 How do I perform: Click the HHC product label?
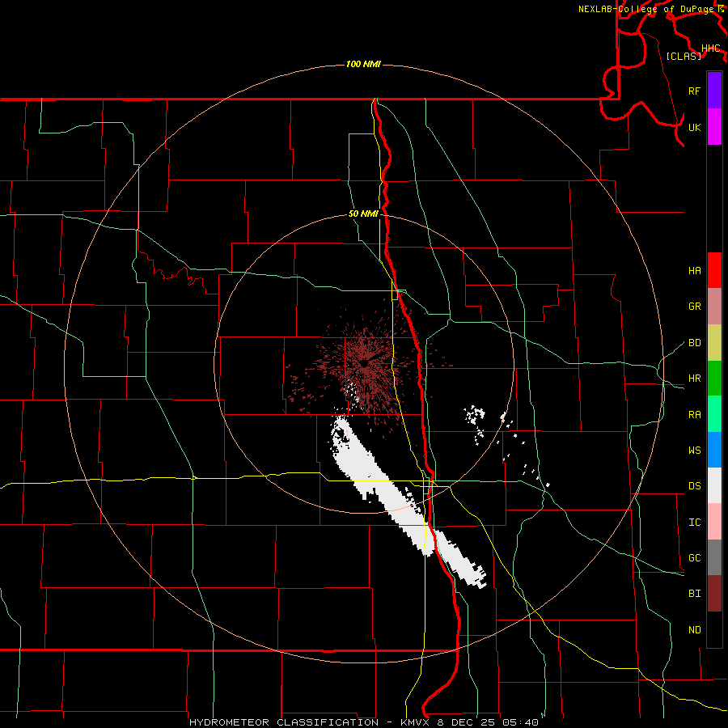pos(710,49)
